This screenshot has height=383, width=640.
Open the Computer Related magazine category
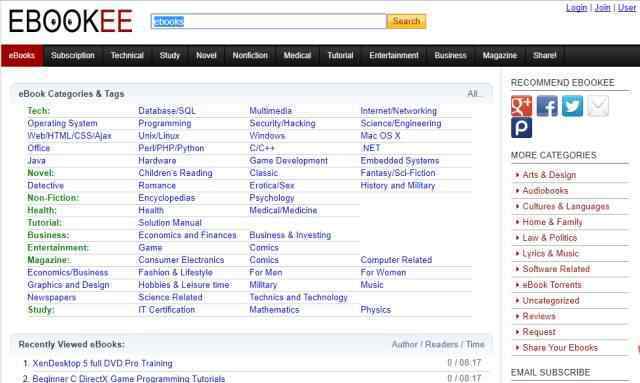pyautogui.click(x=396, y=260)
